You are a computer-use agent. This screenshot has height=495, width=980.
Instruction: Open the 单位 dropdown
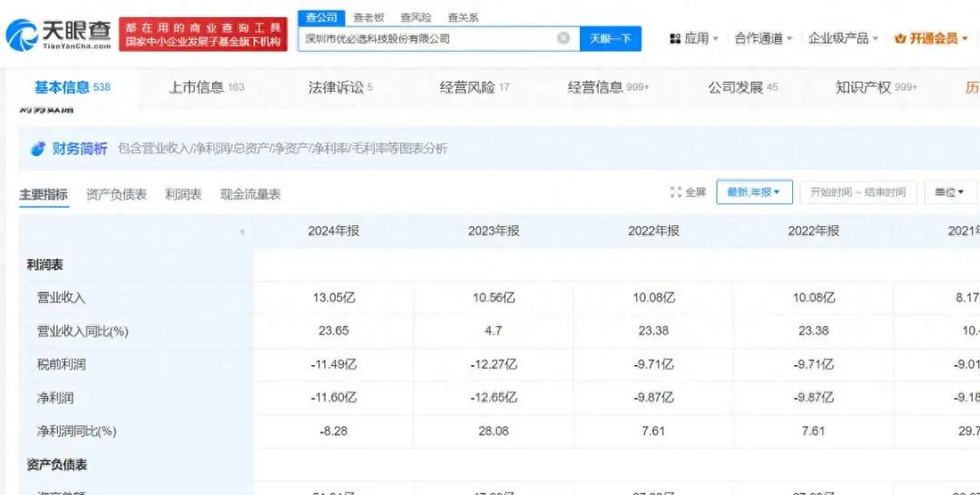(x=950, y=193)
